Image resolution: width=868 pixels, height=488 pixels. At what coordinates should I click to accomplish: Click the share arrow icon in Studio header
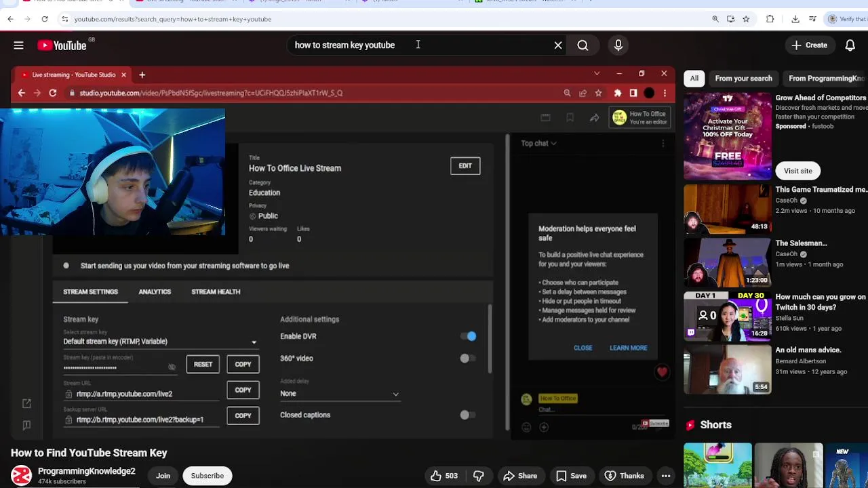tap(594, 118)
